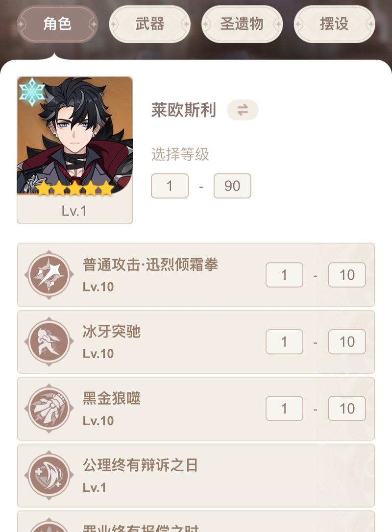Click the five-star rating on character portrait
392x532 pixels.
(x=74, y=188)
